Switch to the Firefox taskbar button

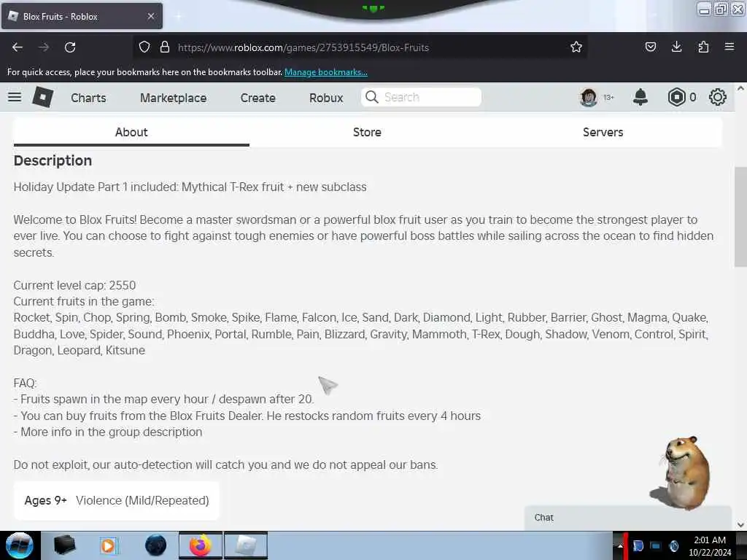coord(200,545)
